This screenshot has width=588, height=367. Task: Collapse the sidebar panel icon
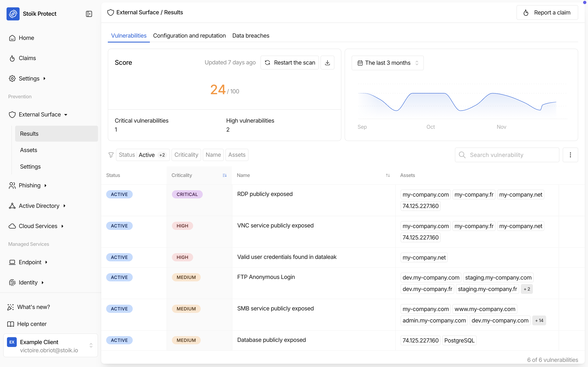pyautogui.click(x=89, y=14)
